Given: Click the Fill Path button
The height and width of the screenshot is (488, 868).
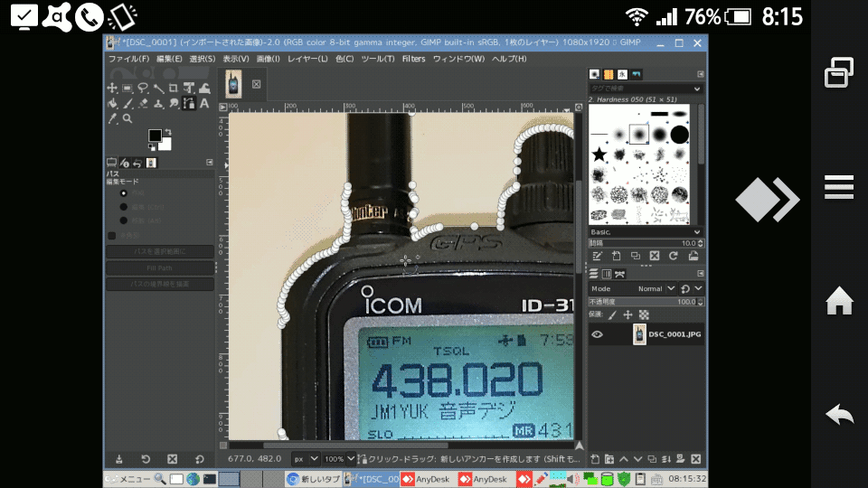Looking at the screenshot, I should tap(159, 268).
